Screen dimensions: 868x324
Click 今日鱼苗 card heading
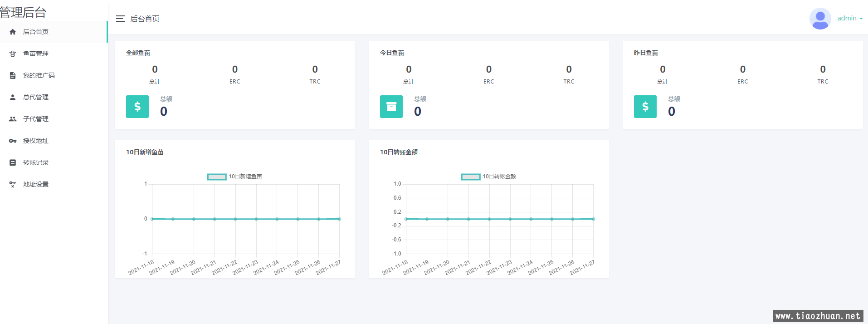click(392, 53)
